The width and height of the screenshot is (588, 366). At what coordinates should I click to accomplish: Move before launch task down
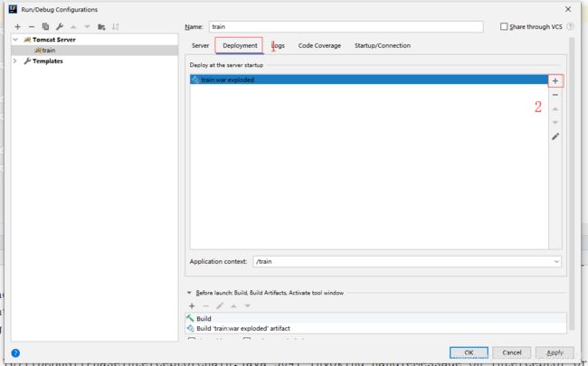coord(248,305)
